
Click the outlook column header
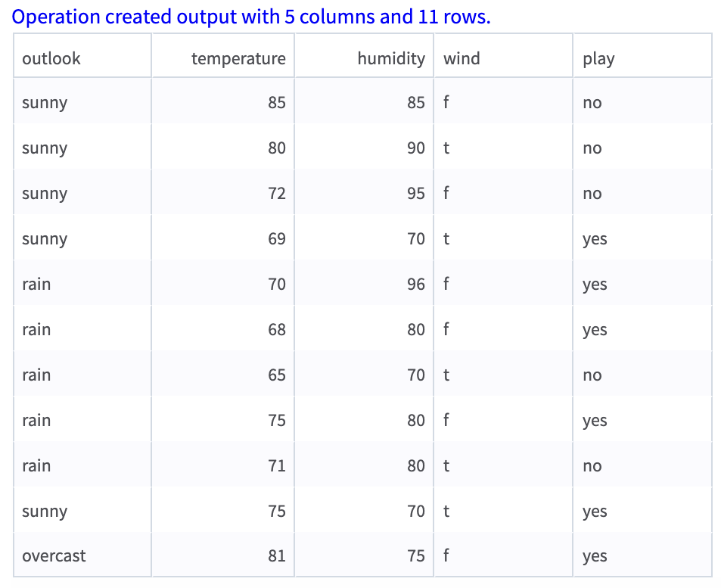tap(51, 58)
